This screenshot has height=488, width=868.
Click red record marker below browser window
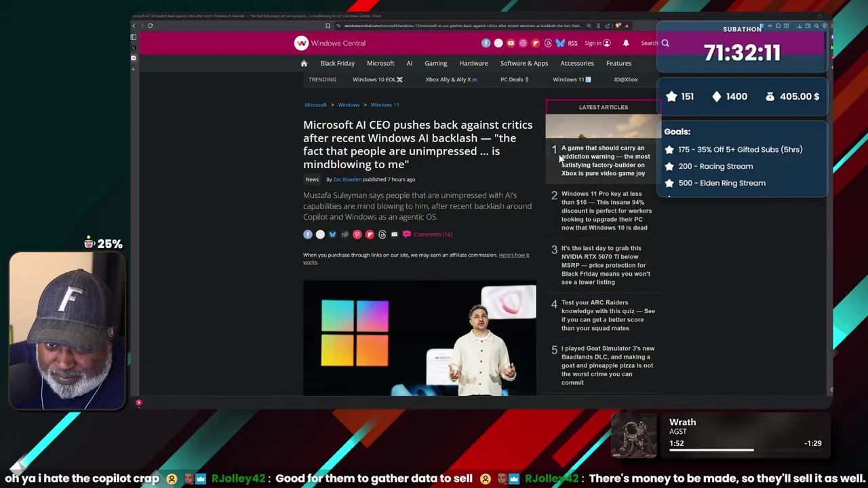pos(138,403)
